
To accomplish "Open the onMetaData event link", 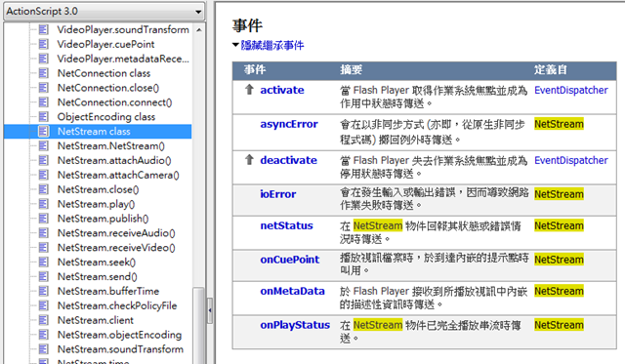I will [292, 291].
